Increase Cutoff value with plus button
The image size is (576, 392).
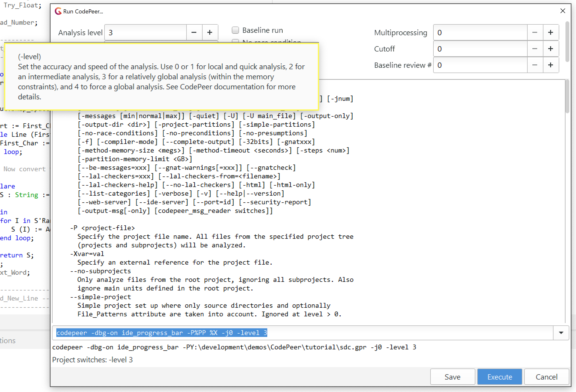[551, 49]
